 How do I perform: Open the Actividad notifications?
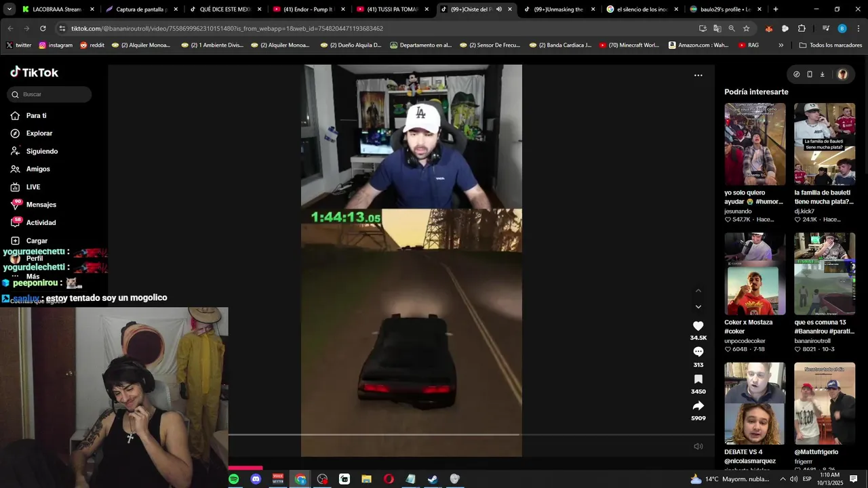click(34, 222)
